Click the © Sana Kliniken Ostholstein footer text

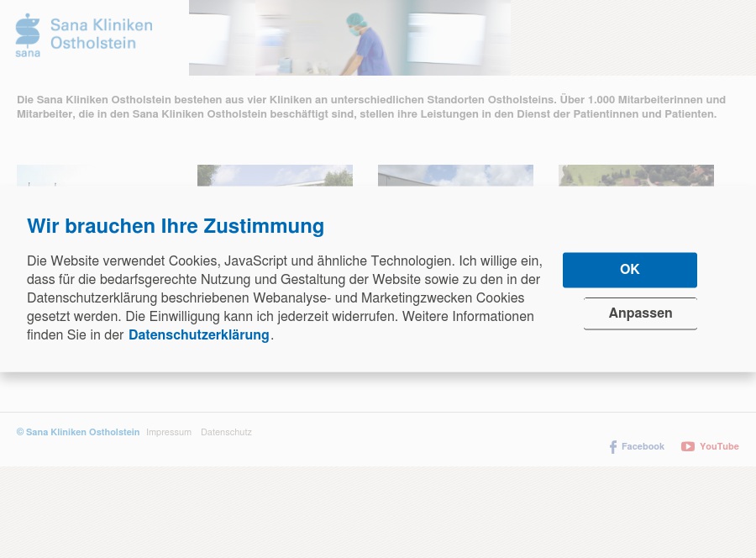[x=78, y=433]
